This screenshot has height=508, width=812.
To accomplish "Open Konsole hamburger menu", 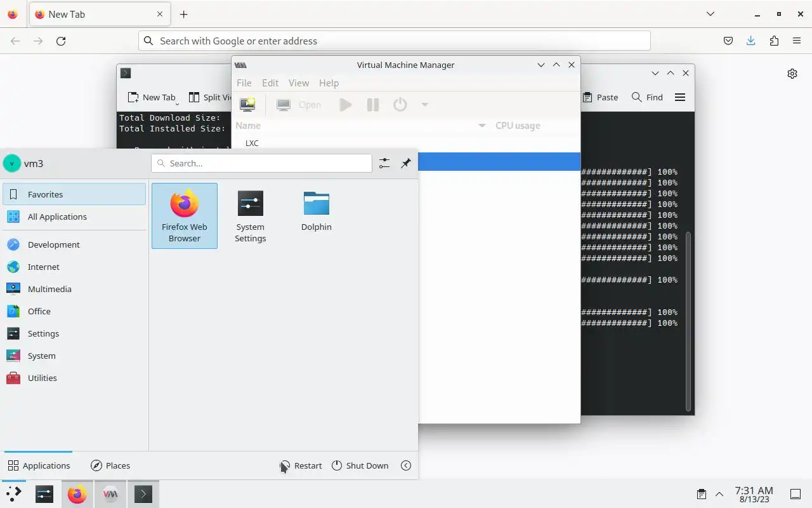I will [x=680, y=97].
